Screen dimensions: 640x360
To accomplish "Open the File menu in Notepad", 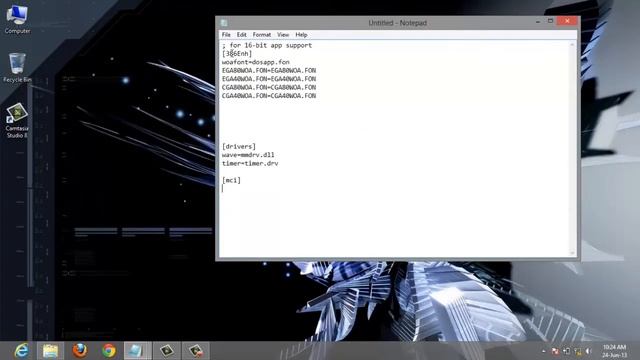I will pos(226,35).
